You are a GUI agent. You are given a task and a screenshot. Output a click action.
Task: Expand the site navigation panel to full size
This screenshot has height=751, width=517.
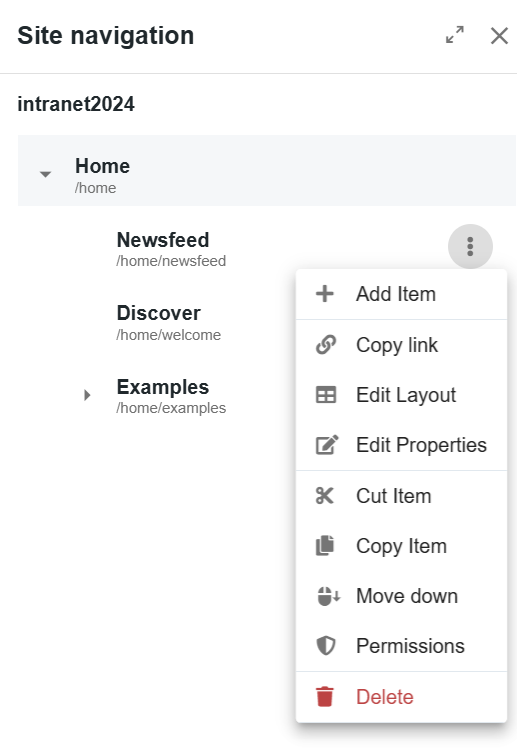(455, 34)
